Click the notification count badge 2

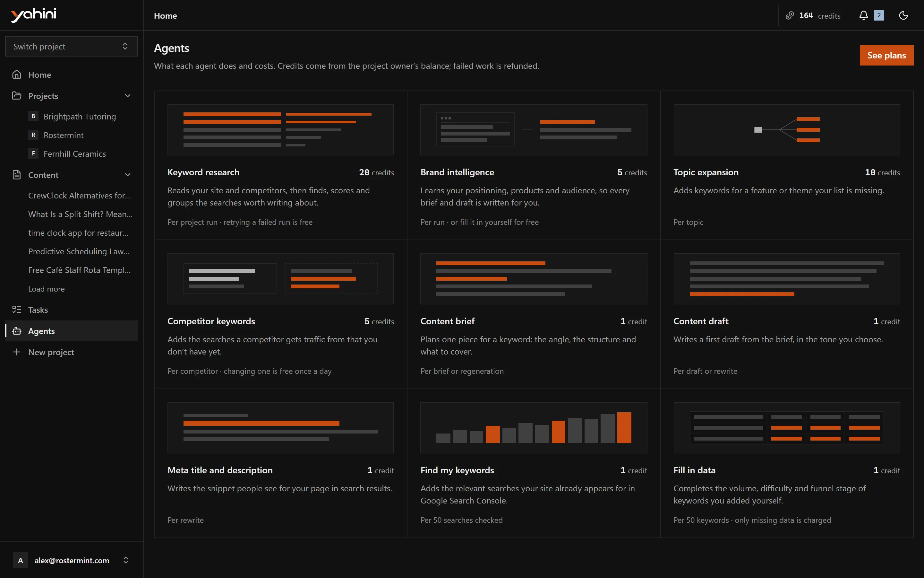pos(879,15)
